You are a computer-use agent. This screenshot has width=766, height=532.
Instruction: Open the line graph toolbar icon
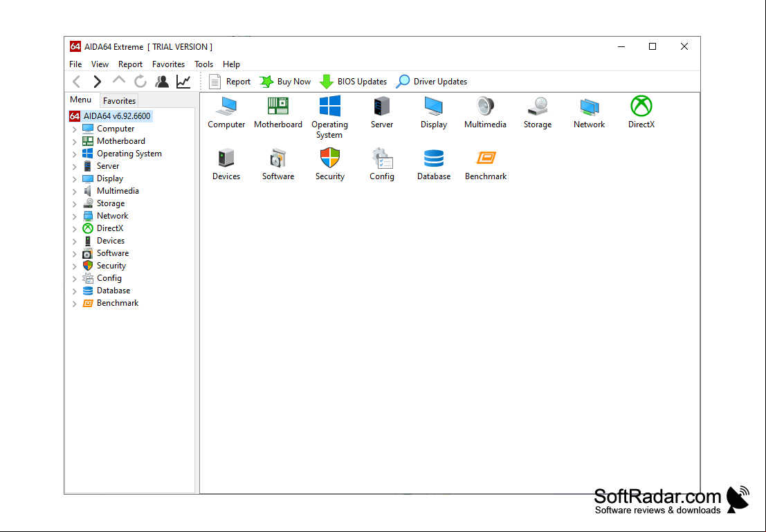(x=183, y=82)
